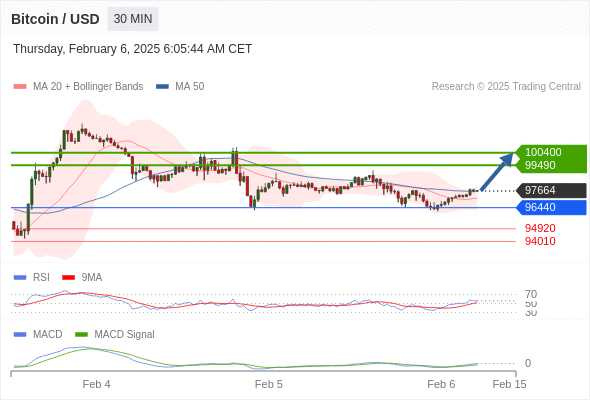Image resolution: width=590 pixels, height=400 pixels.
Task: Click the MA 20 + Bollinger Bands legend swatch
Action: click(20, 87)
